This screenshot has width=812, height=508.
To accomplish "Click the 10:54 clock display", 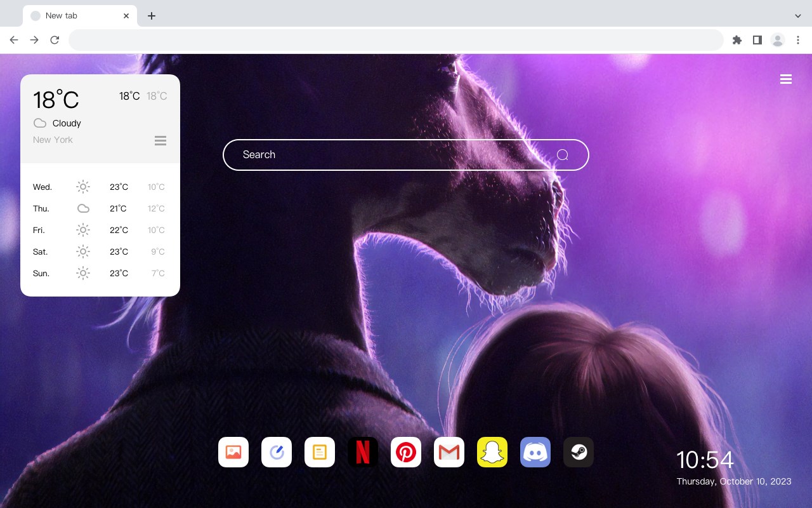I will coord(705,460).
